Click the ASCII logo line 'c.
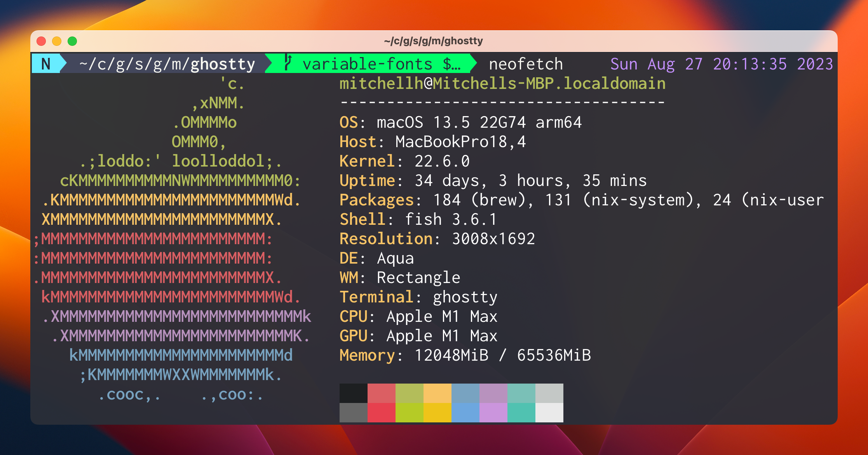The image size is (868, 455). point(232,83)
